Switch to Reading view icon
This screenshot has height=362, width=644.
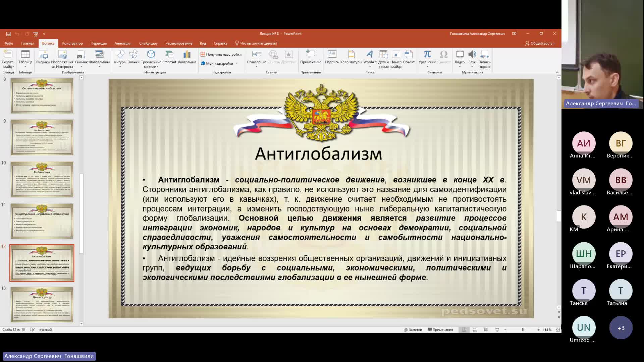tap(486, 330)
